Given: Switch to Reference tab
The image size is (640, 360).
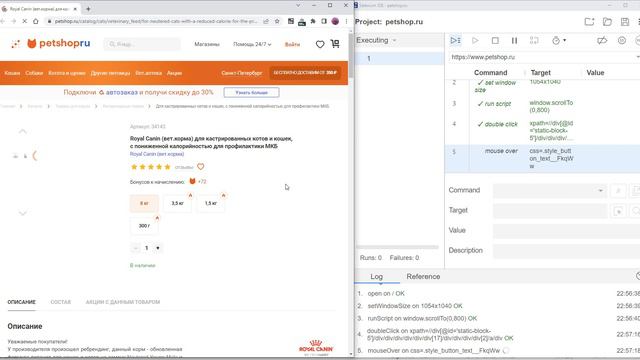Looking at the screenshot, I should click(x=423, y=276).
